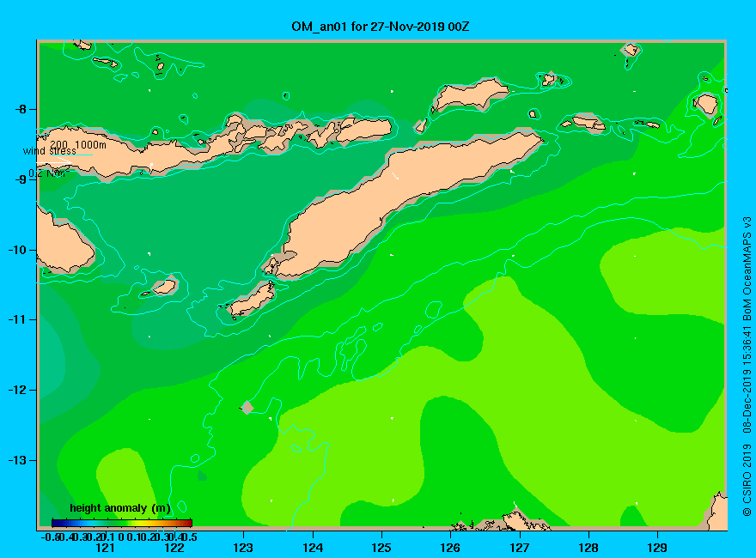This screenshot has height=558, width=756.
Task: Click the "height anomaly (m)" label
Action: pos(120,508)
